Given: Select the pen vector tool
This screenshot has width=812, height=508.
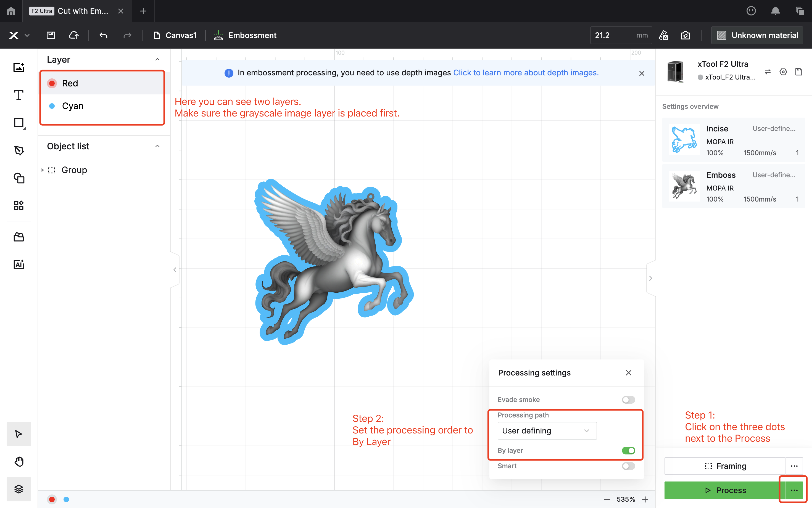Looking at the screenshot, I should pos(19,150).
